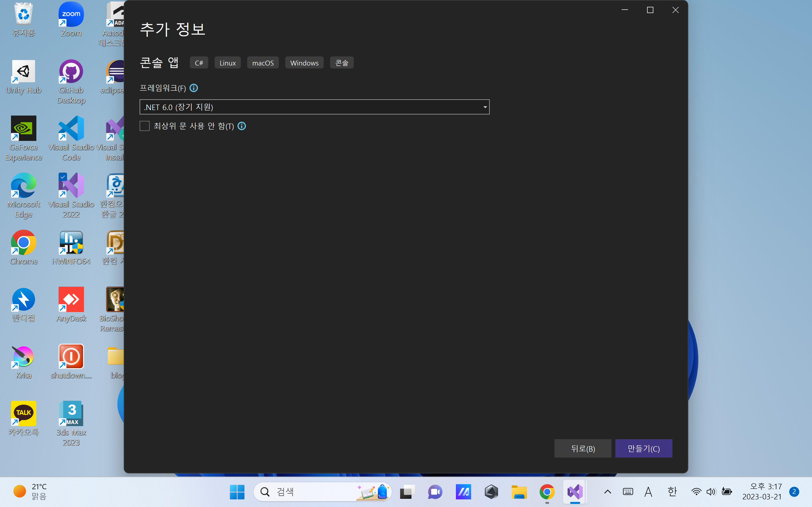Open Chrome from the taskbar
The image size is (812, 507).
pos(547,492)
